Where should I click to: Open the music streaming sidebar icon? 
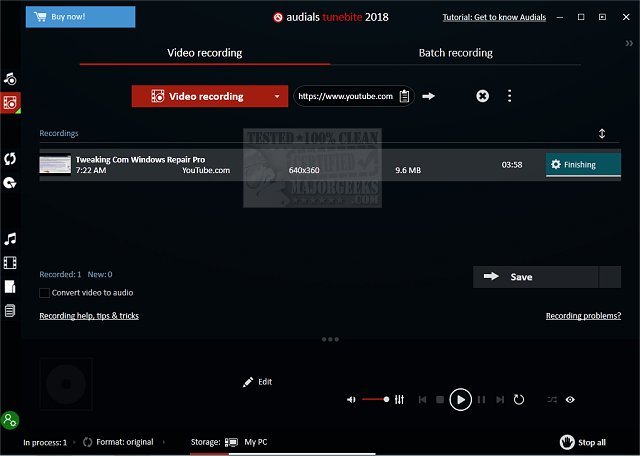pos(10,78)
